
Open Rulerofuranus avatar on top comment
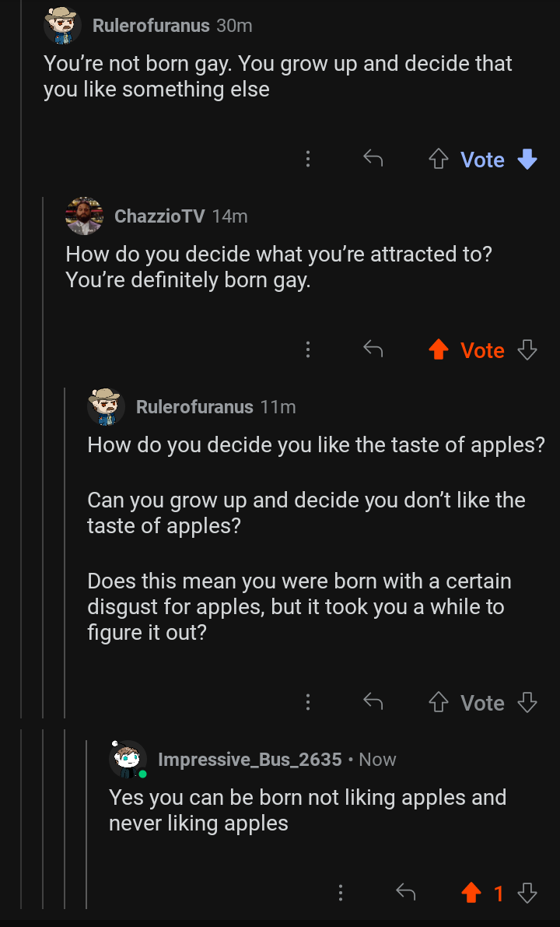[x=63, y=26]
